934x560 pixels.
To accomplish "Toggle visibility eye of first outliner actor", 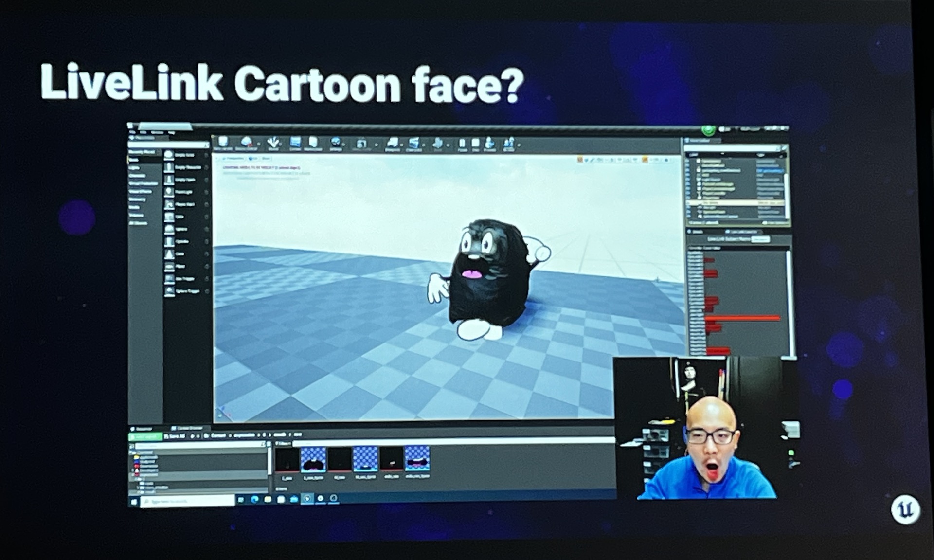I will point(688,161).
